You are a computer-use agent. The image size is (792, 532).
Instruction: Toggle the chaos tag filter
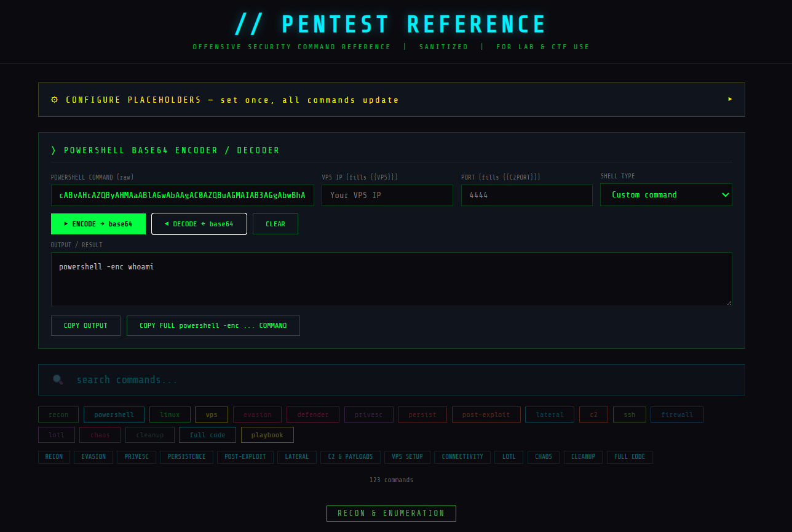[x=100, y=435]
